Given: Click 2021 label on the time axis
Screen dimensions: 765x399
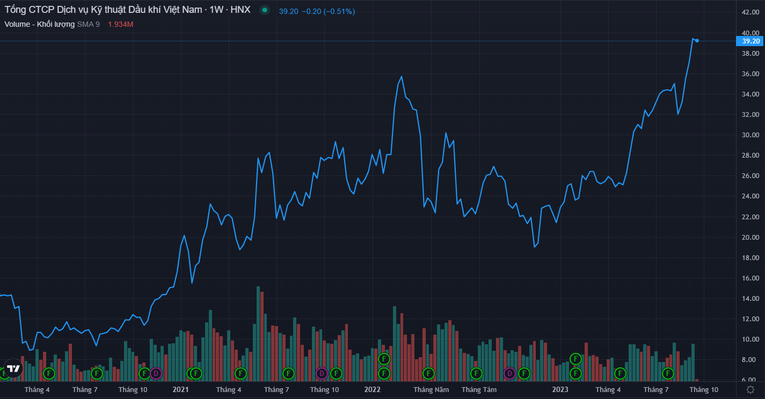Looking at the screenshot, I should pyautogui.click(x=181, y=389).
